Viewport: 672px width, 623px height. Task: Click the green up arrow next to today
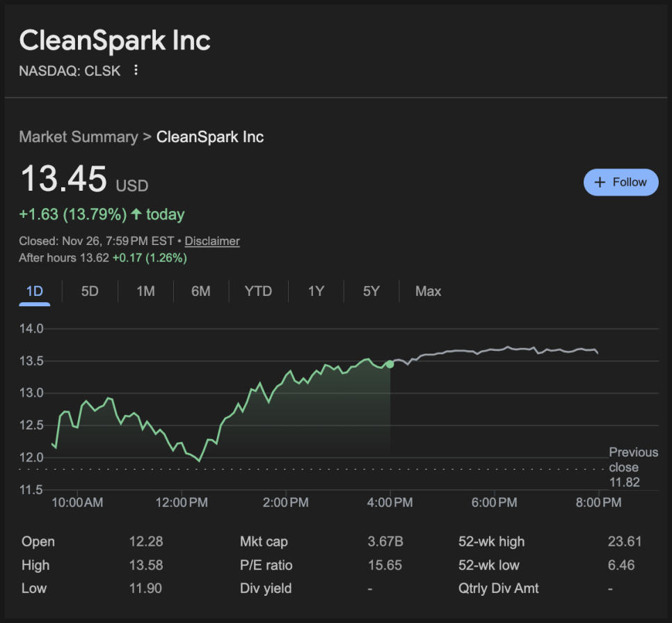(x=136, y=214)
